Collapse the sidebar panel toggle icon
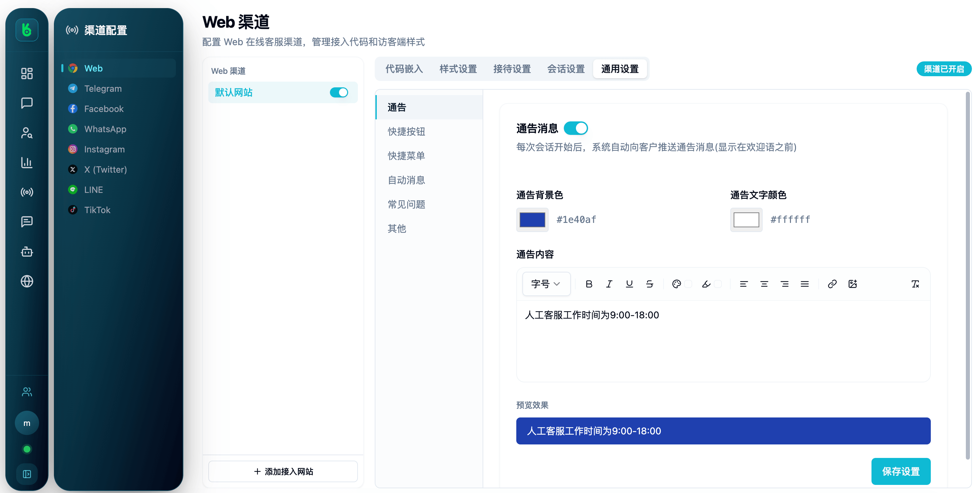The width and height of the screenshot is (980, 493). click(x=27, y=474)
